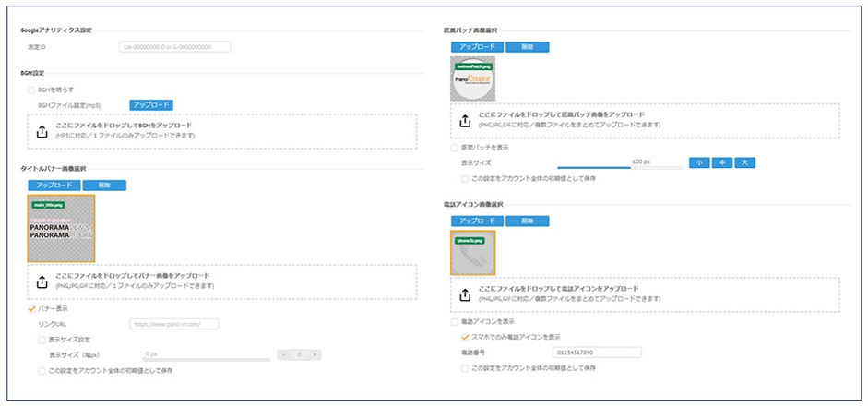Select the main_title.png banner thumbnail
Screen dimensions: 868x407
pyautogui.click(x=61, y=228)
